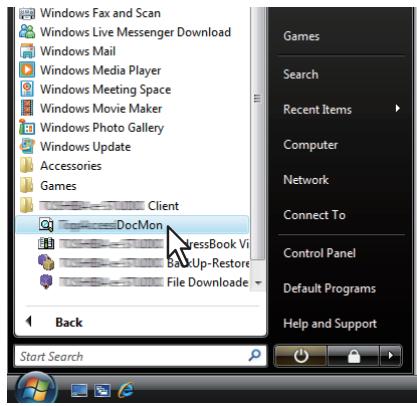Click the DocMon magnifier icon

point(46,224)
